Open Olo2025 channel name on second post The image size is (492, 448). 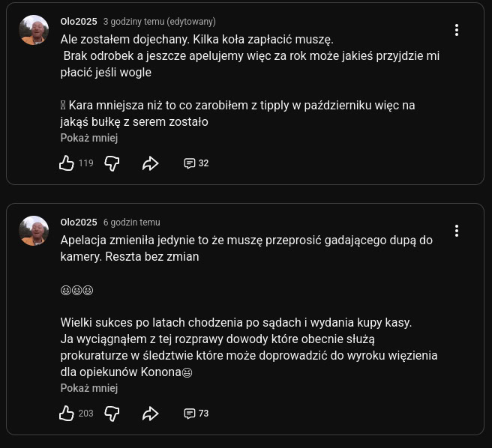79,223
